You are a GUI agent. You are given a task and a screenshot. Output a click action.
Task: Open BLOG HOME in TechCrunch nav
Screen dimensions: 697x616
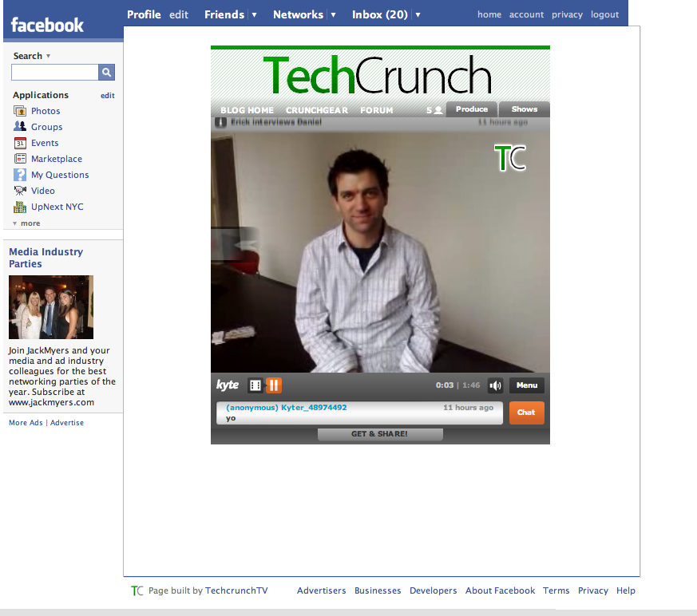[x=248, y=110]
